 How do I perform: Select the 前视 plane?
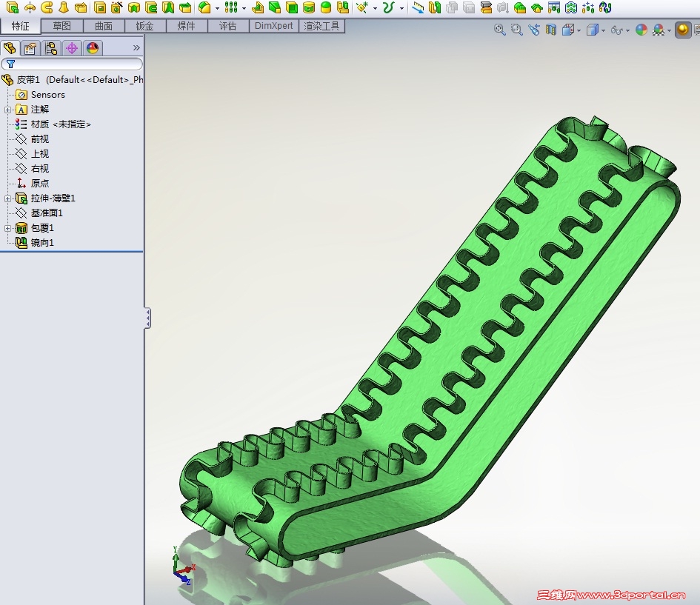click(x=32, y=139)
